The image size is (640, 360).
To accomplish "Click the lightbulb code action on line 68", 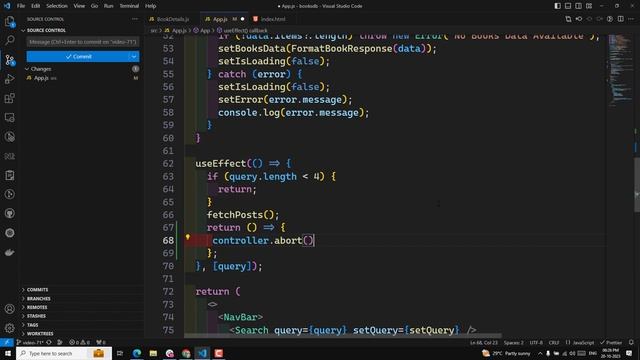I will (x=188, y=237).
